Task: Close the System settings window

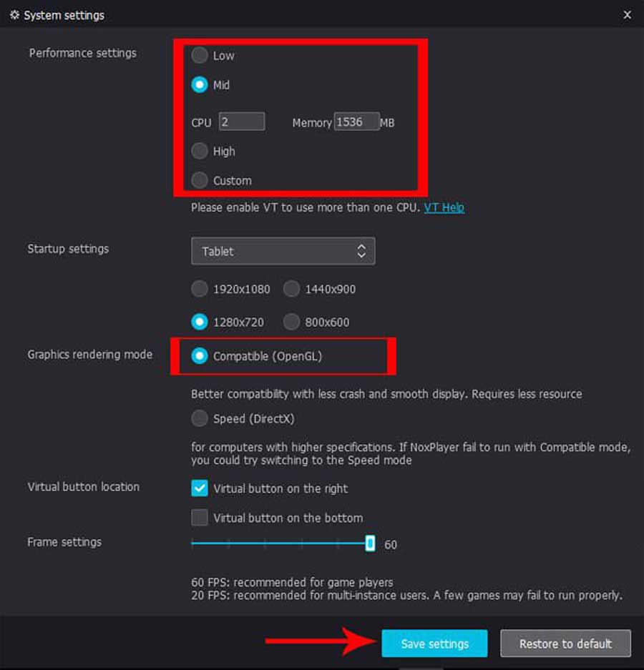Action: click(627, 14)
